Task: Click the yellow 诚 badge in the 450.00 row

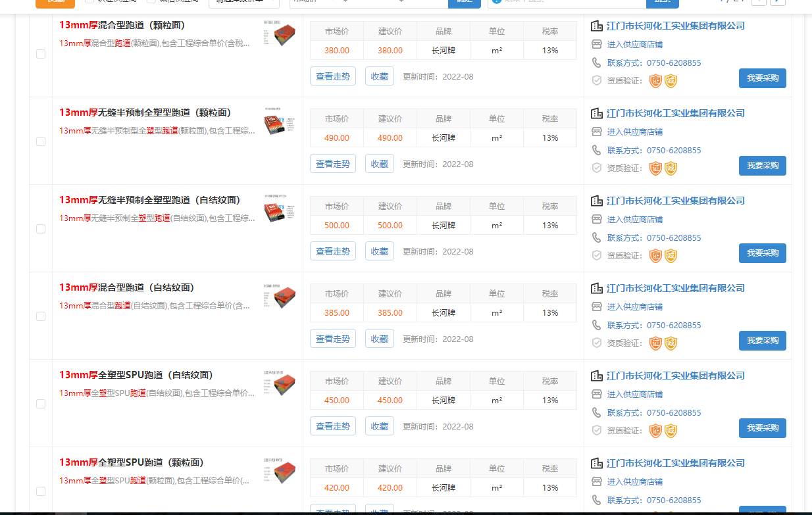Action: (671, 431)
